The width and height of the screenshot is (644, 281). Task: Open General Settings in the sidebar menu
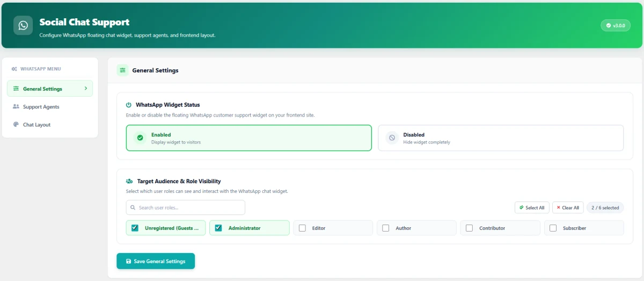tap(50, 89)
